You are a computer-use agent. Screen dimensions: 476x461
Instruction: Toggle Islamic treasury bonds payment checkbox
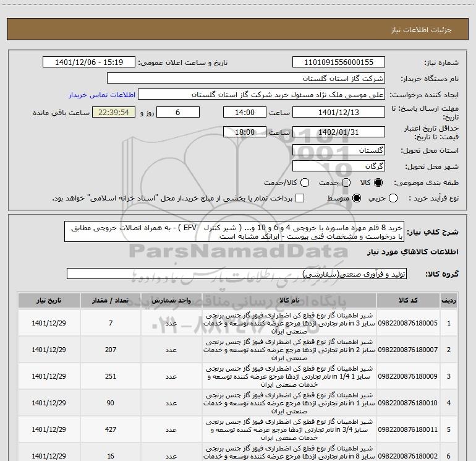click(300, 198)
